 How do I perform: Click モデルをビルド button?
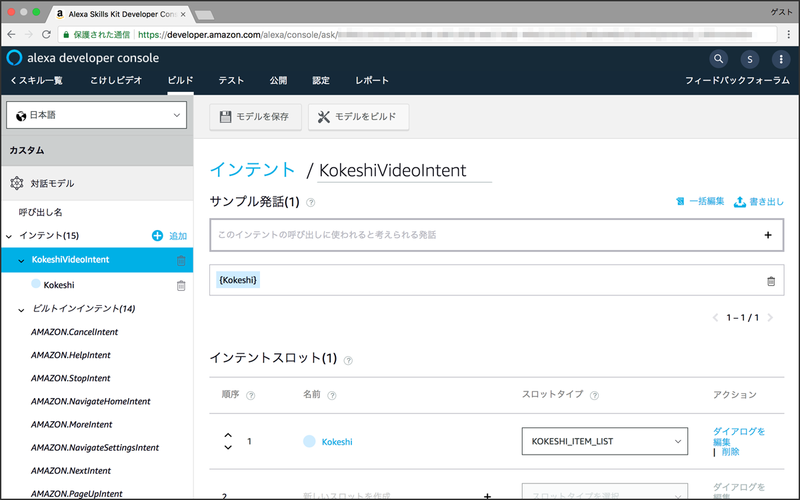(x=358, y=117)
